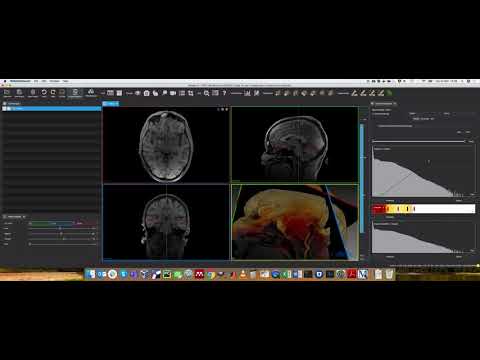Open the red Adobe Acrobat Dock icon

(352, 274)
